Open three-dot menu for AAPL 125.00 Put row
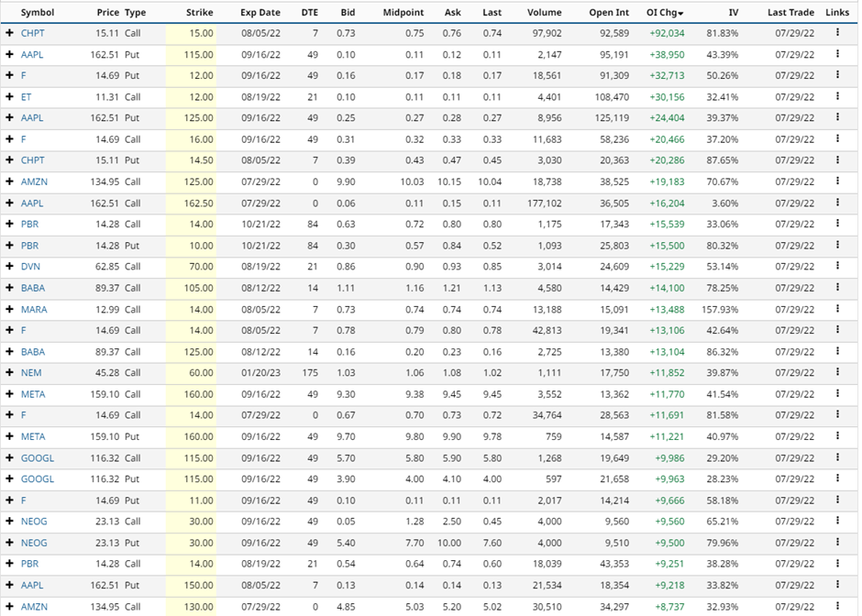The image size is (862, 616). point(837,117)
